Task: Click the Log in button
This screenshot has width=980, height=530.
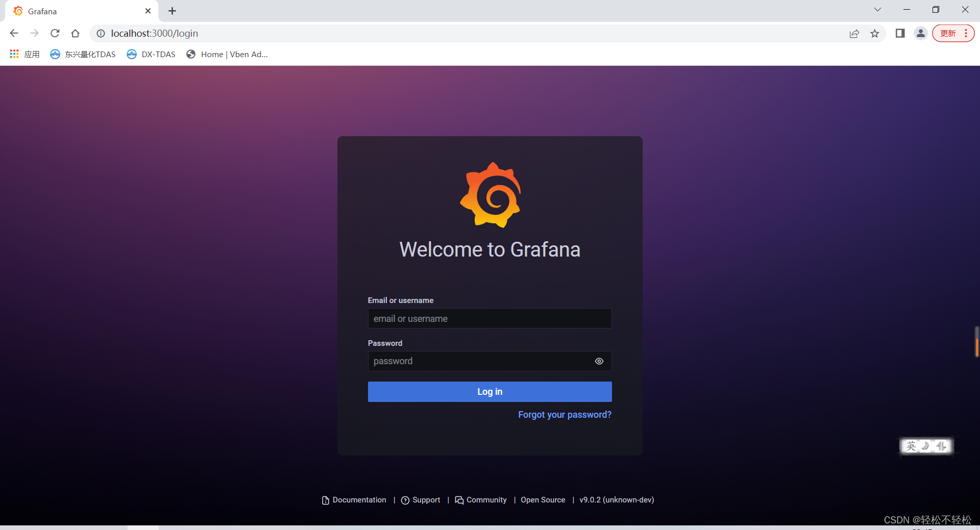Action: [489, 392]
